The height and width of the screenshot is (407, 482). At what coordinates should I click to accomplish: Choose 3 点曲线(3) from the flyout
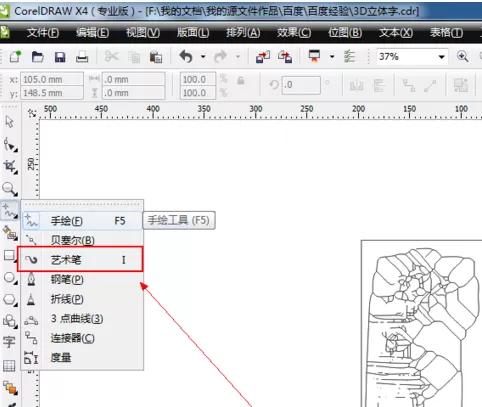click(x=83, y=319)
